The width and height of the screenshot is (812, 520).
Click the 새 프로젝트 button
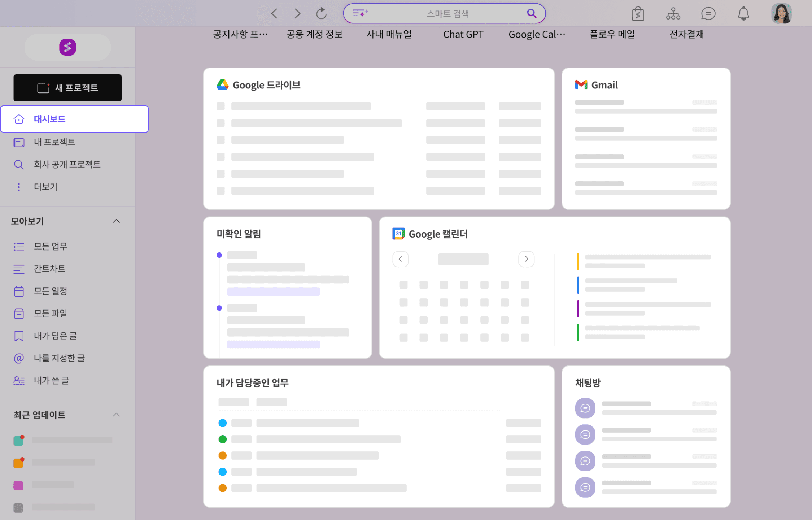click(x=67, y=88)
